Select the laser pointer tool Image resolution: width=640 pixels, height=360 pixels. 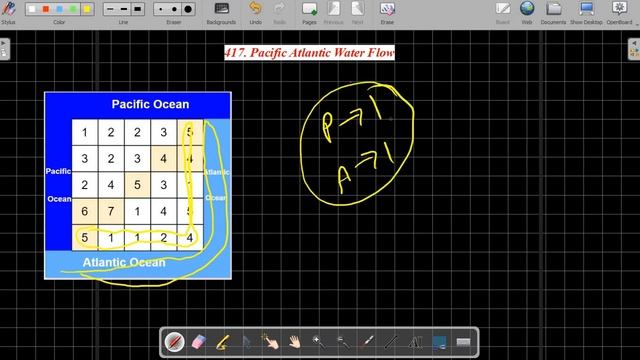click(367, 342)
